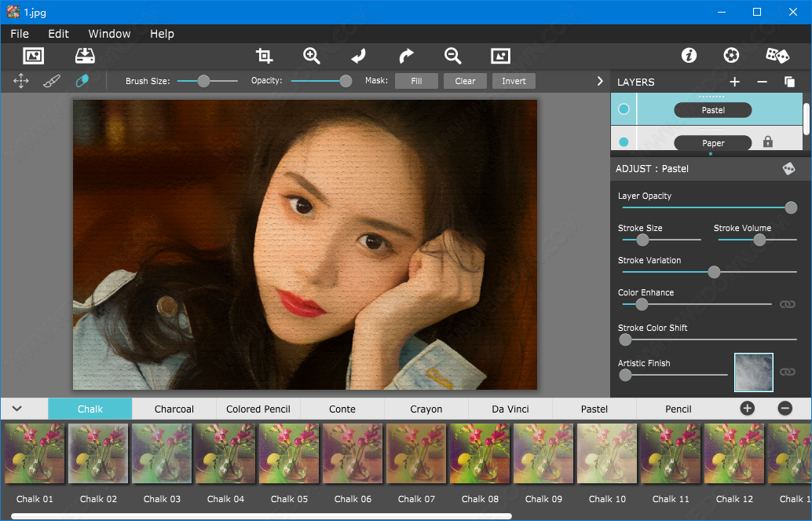812x521 pixels.
Task: Click the mask Clear button
Action: [465, 81]
